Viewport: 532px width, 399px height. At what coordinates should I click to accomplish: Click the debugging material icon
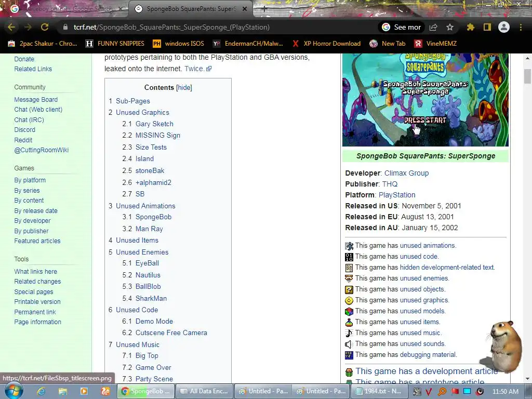349,355
